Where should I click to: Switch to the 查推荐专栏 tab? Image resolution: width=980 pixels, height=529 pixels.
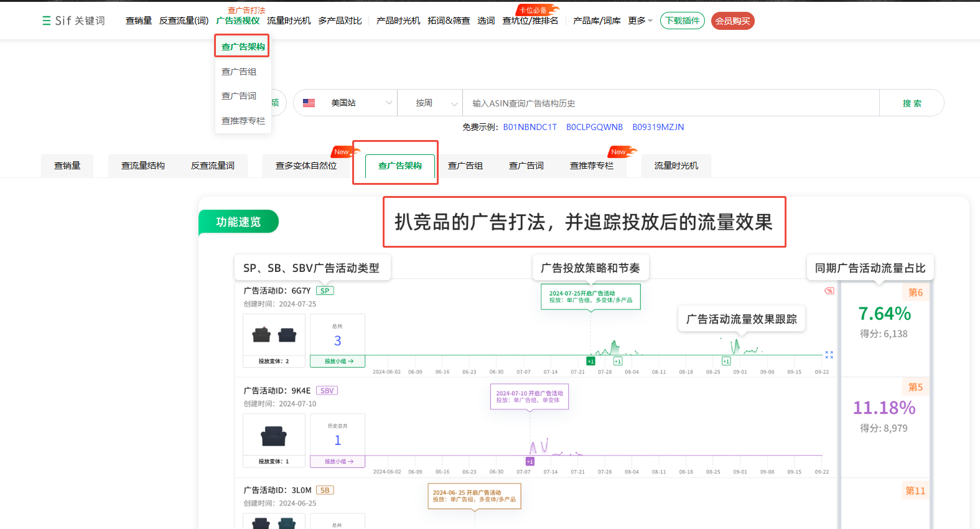[591, 166]
